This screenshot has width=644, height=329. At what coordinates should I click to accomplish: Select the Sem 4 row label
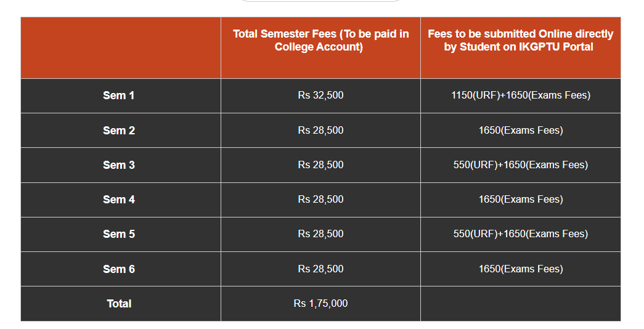(119, 200)
